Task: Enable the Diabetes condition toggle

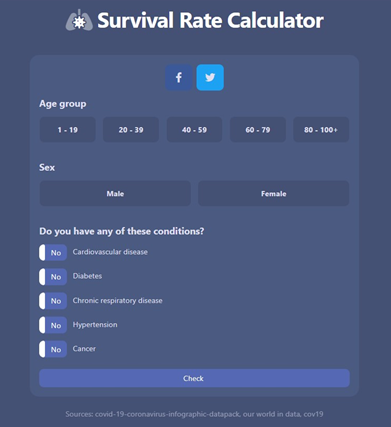Action: tap(53, 277)
